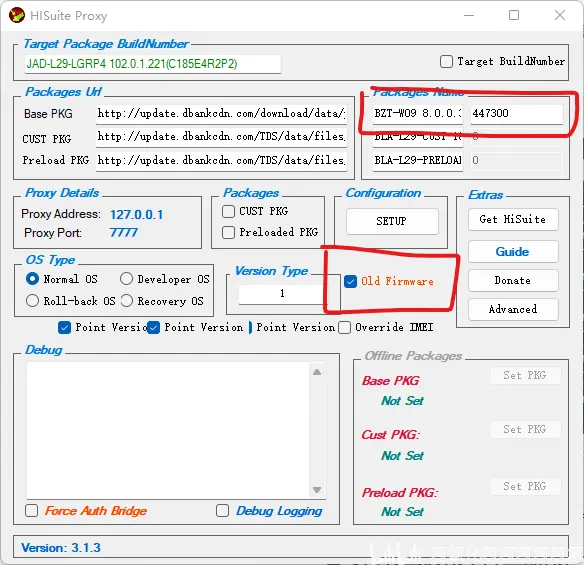Select the Normal OS radio button
The image size is (584, 565).
[32, 279]
